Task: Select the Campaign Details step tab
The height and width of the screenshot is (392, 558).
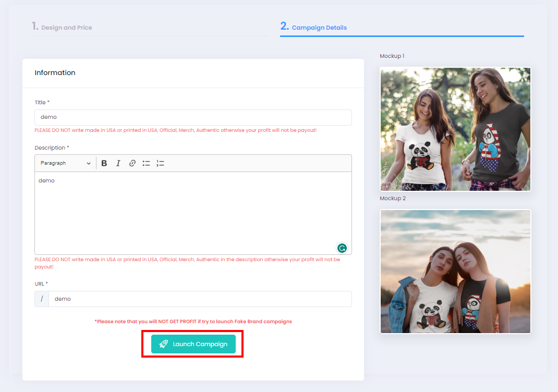Action: point(313,27)
